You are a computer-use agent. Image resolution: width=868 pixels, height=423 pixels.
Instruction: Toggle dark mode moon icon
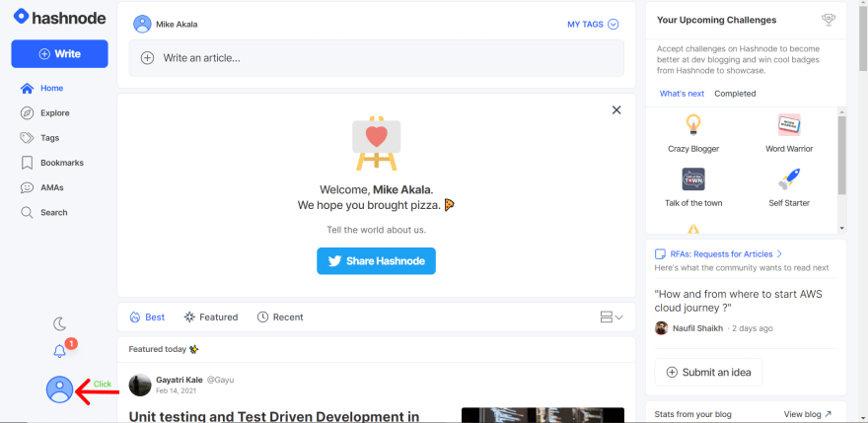coord(60,323)
